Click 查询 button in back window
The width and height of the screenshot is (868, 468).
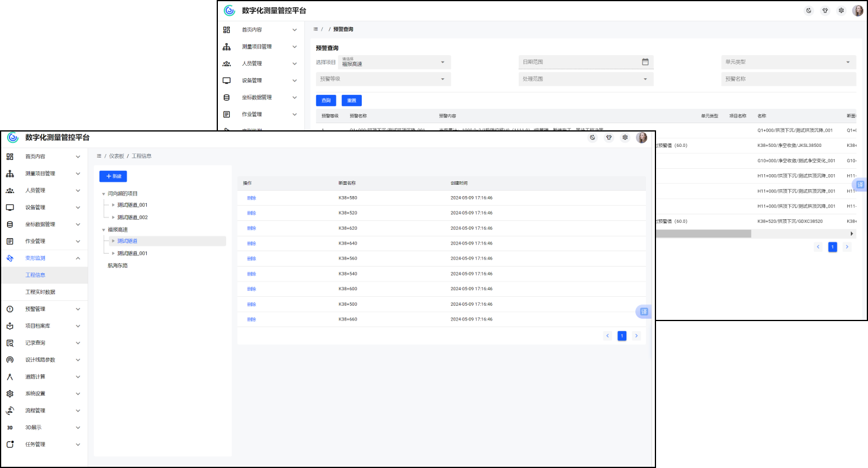point(326,101)
